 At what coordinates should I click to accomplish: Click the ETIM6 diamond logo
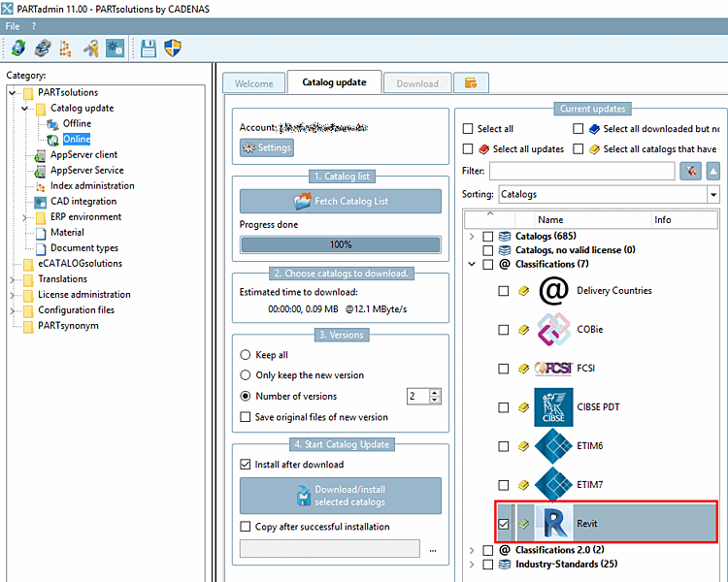click(553, 446)
